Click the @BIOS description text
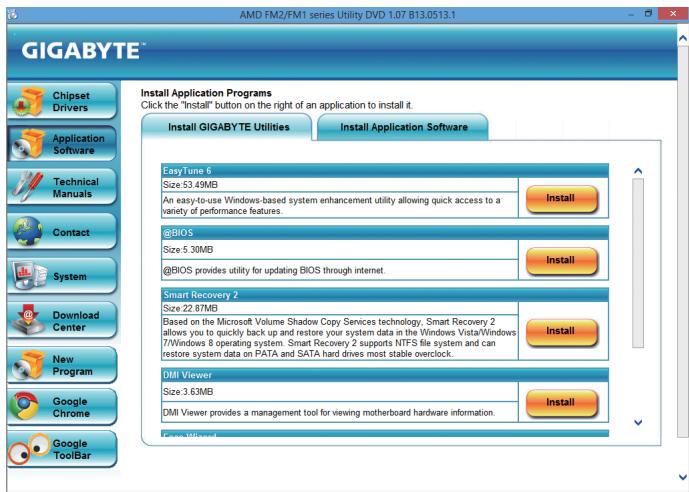689x492 pixels. tap(274, 271)
